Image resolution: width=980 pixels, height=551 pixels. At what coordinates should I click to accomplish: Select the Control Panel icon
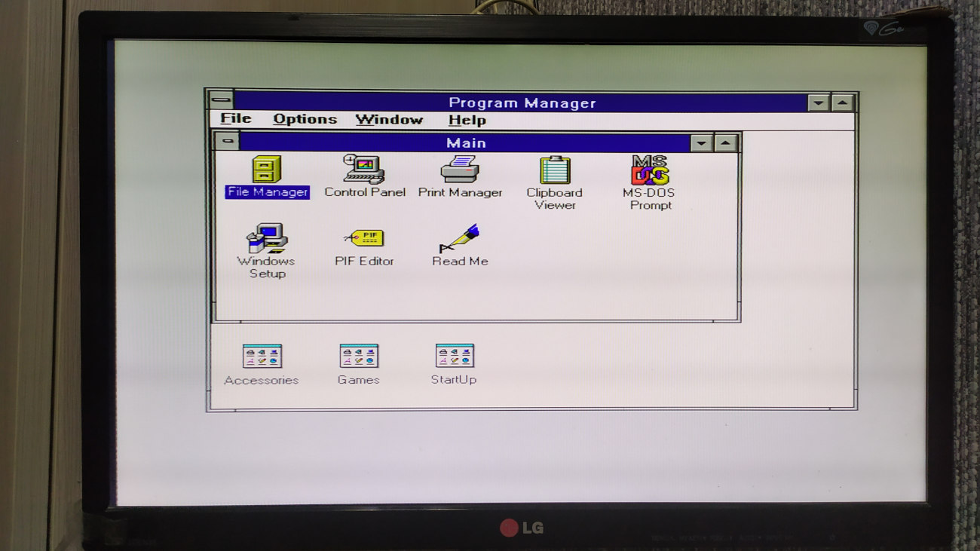(364, 169)
